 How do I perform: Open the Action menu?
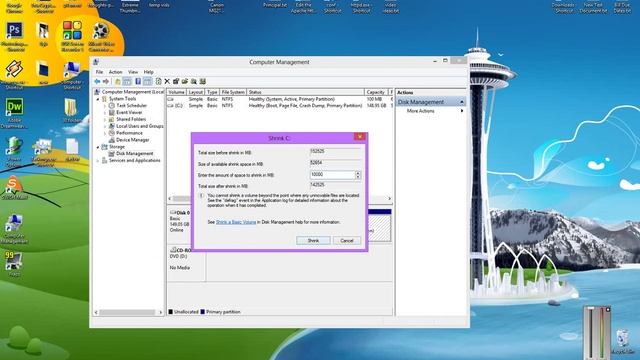[116, 72]
